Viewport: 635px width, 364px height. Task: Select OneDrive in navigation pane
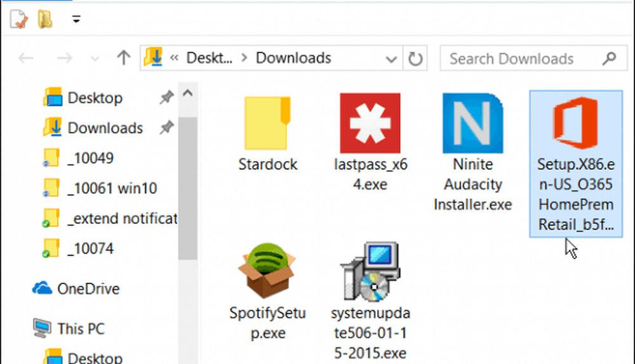pos(88,289)
